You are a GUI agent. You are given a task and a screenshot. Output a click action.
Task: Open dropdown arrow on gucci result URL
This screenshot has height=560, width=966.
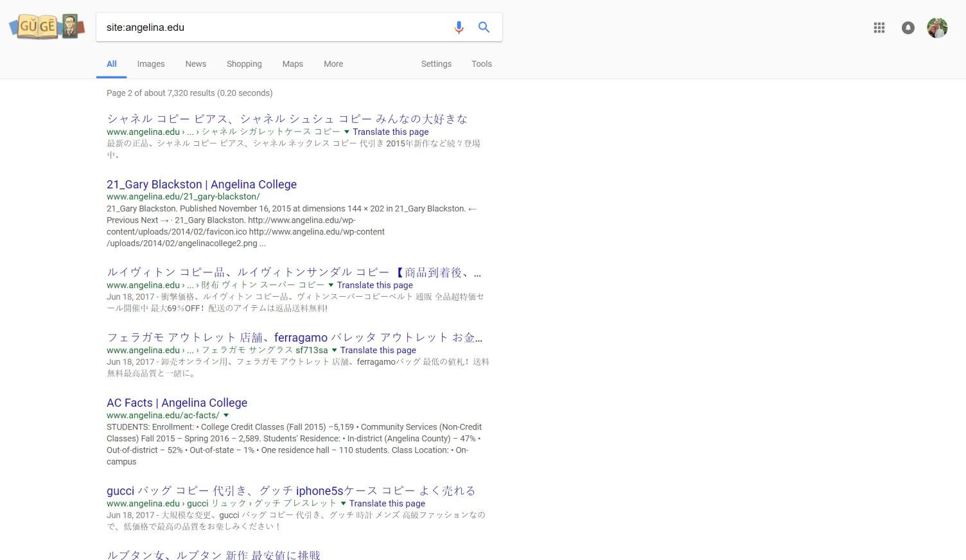(343, 503)
